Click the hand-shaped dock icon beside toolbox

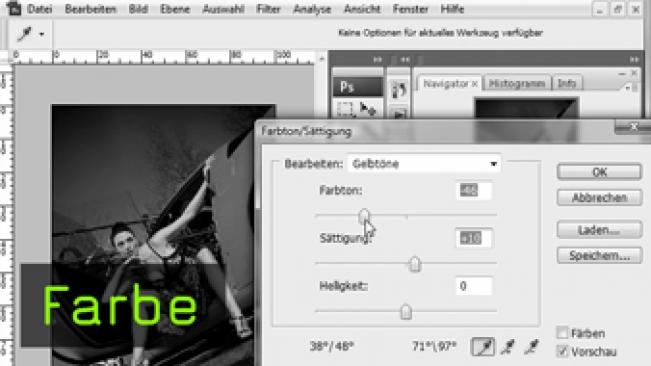coord(399,89)
